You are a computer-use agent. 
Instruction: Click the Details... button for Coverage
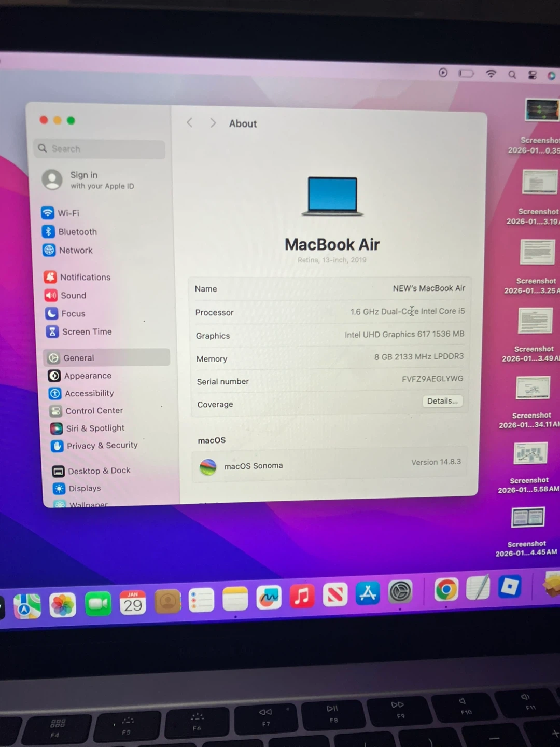point(442,401)
